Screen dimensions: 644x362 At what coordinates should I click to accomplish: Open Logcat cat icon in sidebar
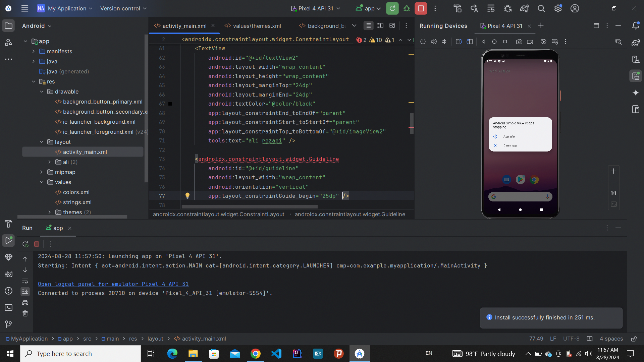click(8, 274)
